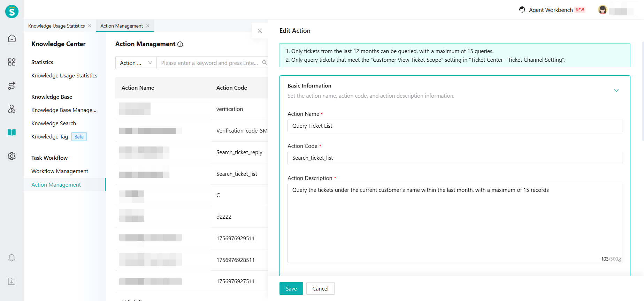Click the Cancel button
This screenshot has height=301, width=644.
click(x=320, y=288)
